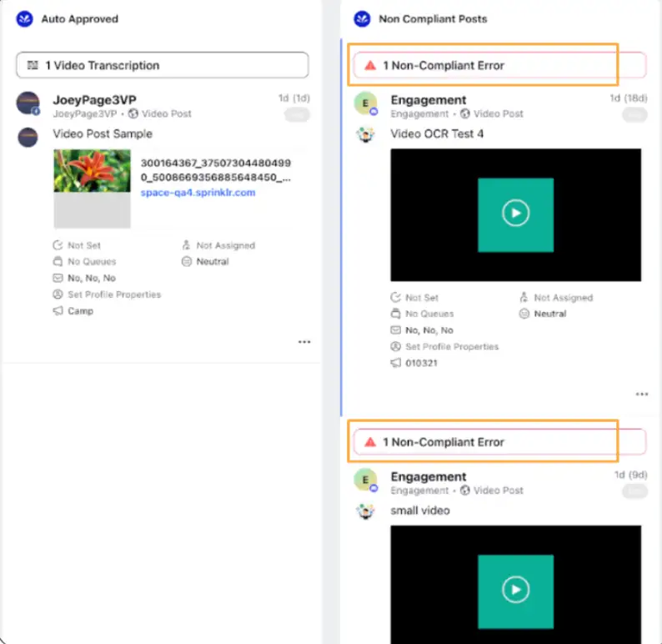Click Not Set status icon in Video OCR Test 4 post
Image resolution: width=662 pixels, height=644 pixels.
pos(395,297)
